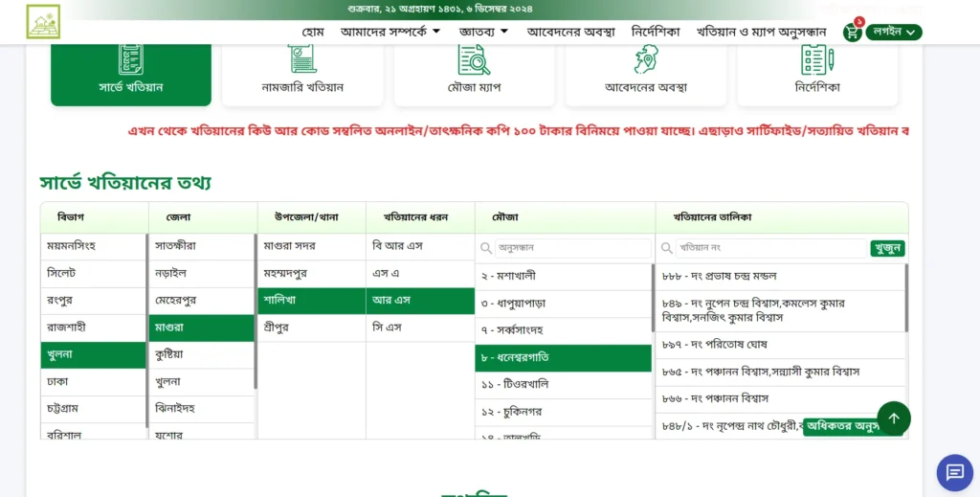Open খতিয়ান ও ম্যাপ অনুসন্ধান menu item

point(761,32)
